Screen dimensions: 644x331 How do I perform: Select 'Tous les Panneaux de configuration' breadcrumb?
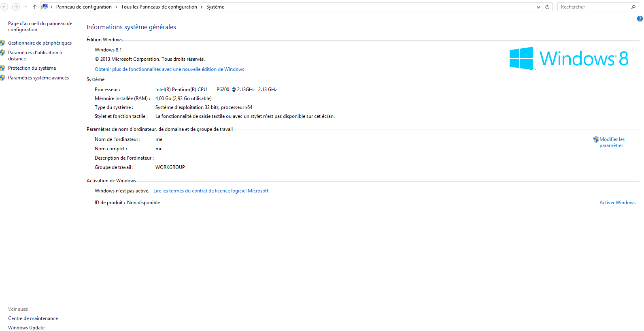coord(159,7)
